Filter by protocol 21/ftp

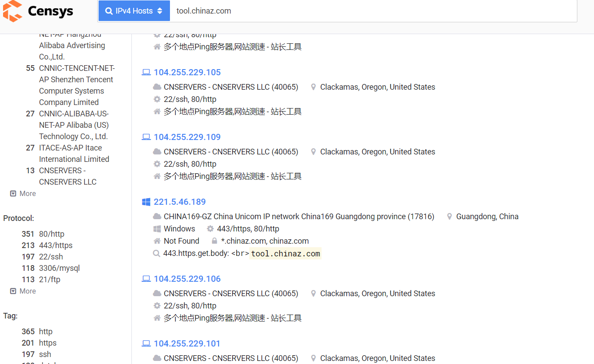coord(49,280)
